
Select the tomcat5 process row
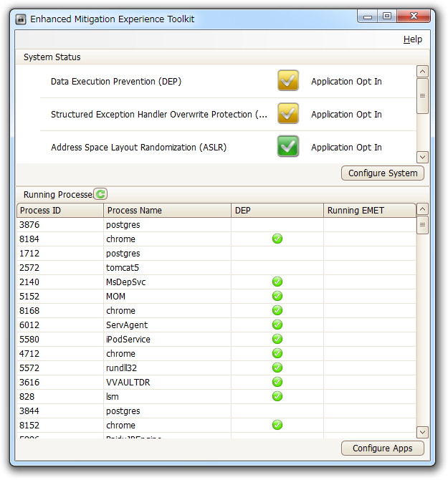[x=216, y=267]
